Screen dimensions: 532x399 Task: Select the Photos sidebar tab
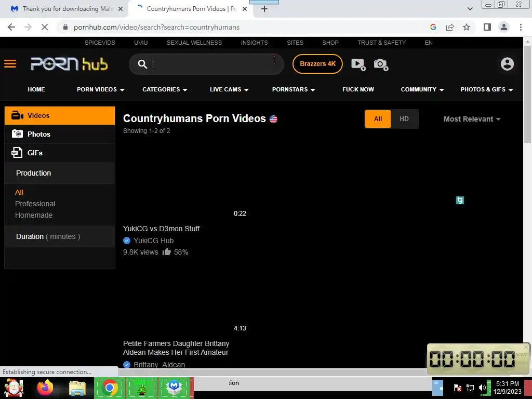pyautogui.click(x=60, y=134)
